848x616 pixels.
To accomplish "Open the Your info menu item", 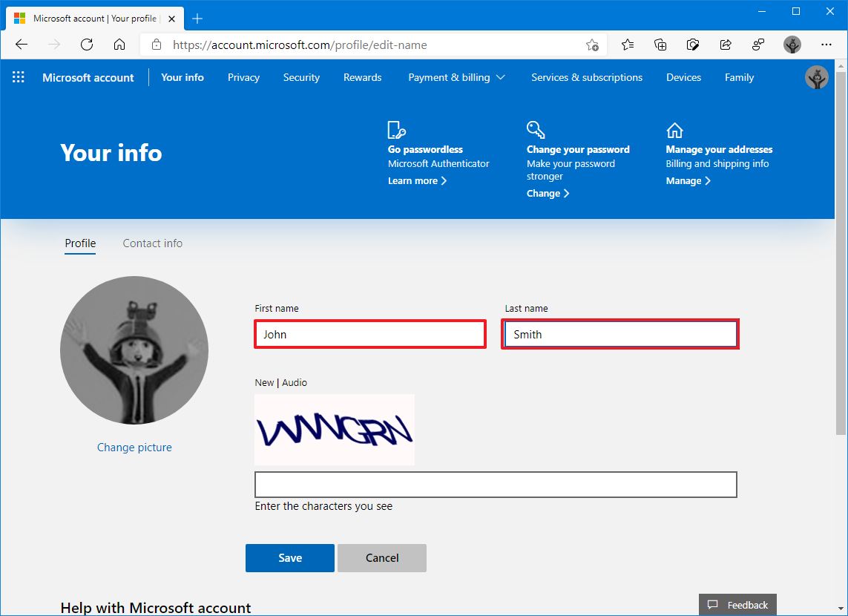I will click(x=183, y=77).
